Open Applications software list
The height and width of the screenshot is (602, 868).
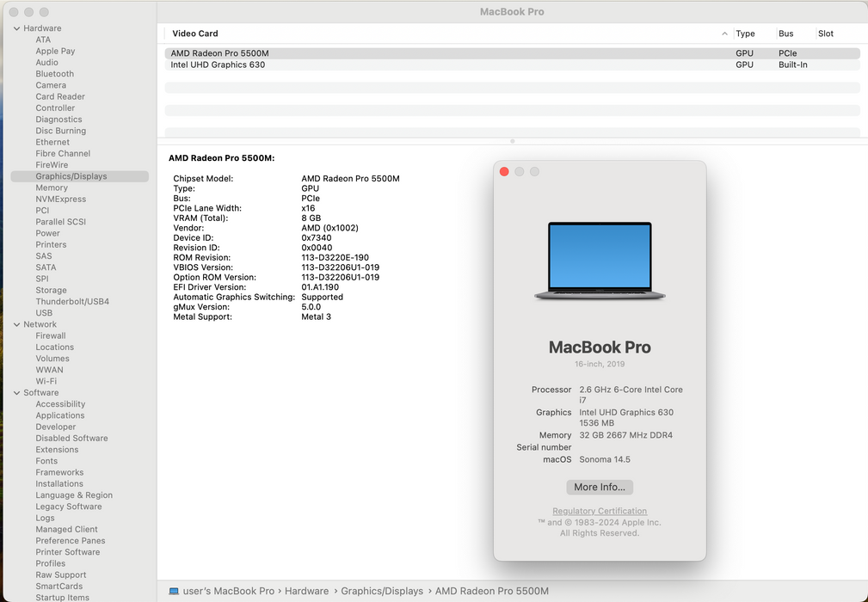(x=60, y=415)
